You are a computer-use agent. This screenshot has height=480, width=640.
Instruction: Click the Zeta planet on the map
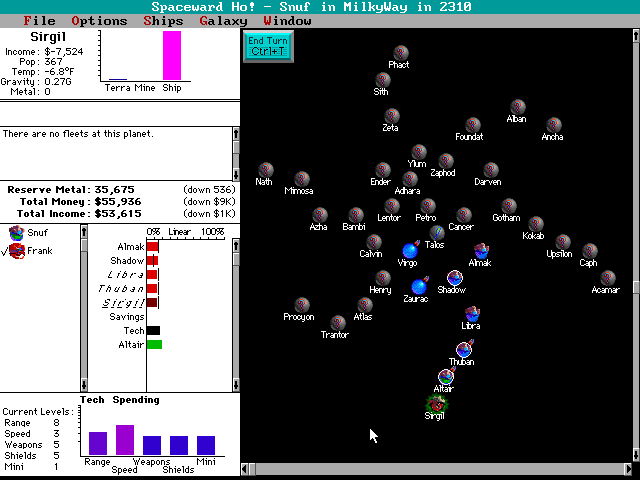[392, 116]
